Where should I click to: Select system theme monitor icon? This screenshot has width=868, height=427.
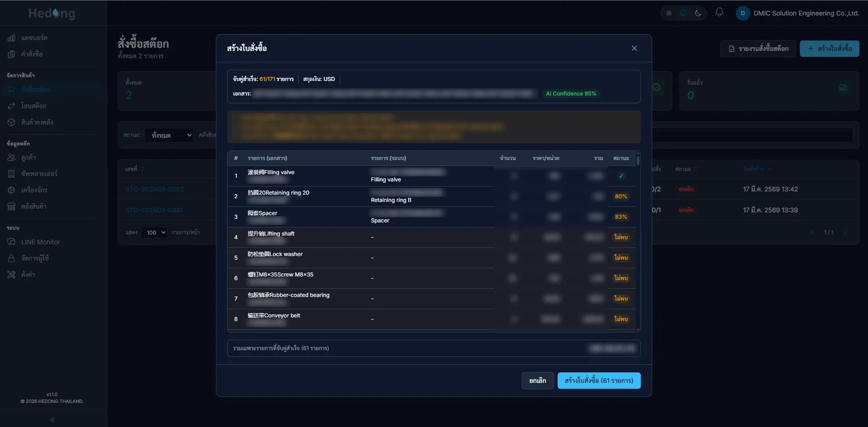pyautogui.click(x=683, y=13)
